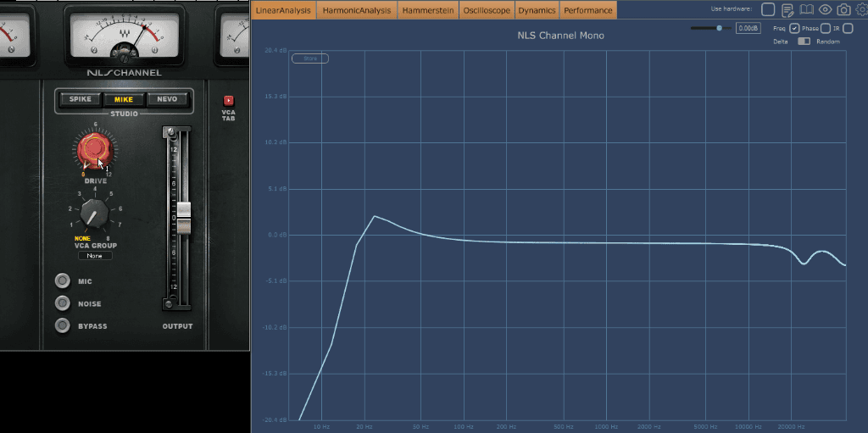The height and width of the screenshot is (433, 868).
Task: Toggle the MIC button
Action: [x=63, y=281]
